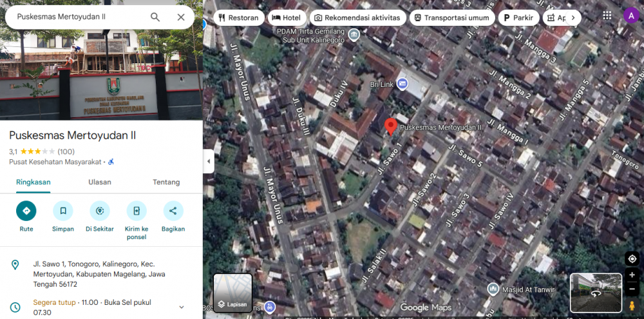Click the Rute directions icon
This screenshot has width=644, height=319.
tap(26, 211)
